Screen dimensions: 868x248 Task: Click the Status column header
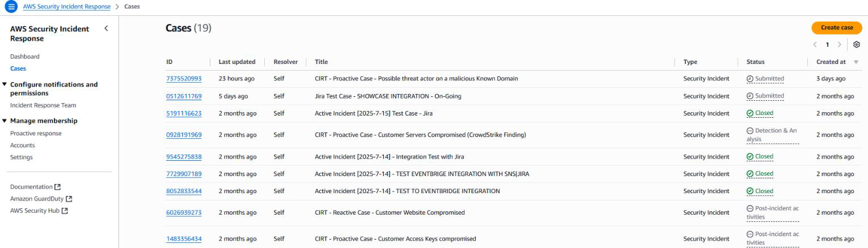click(x=756, y=62)
